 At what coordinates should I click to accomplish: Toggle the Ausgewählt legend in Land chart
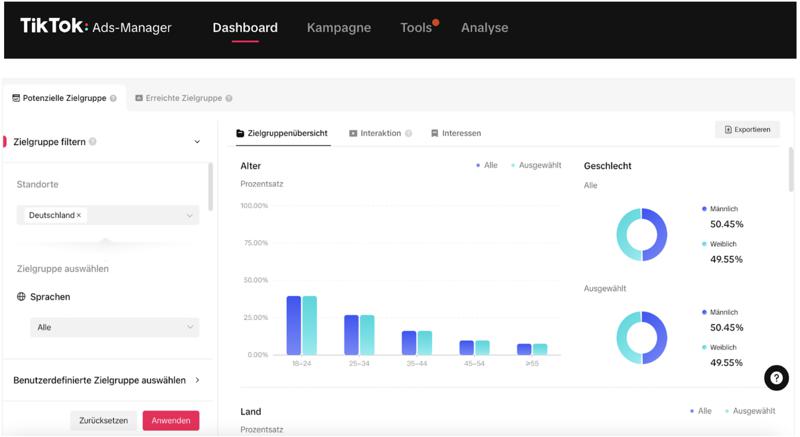tap(750, 411)
